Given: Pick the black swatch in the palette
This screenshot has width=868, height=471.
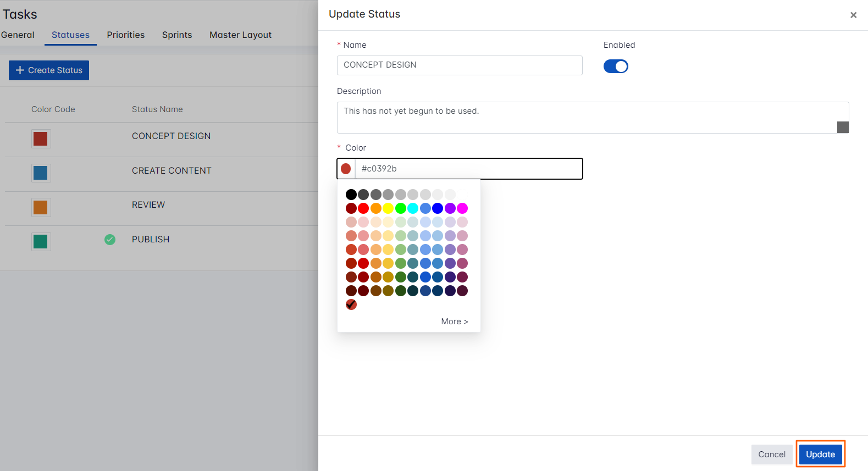Looking at the screenshot, I should coord(351,195).
